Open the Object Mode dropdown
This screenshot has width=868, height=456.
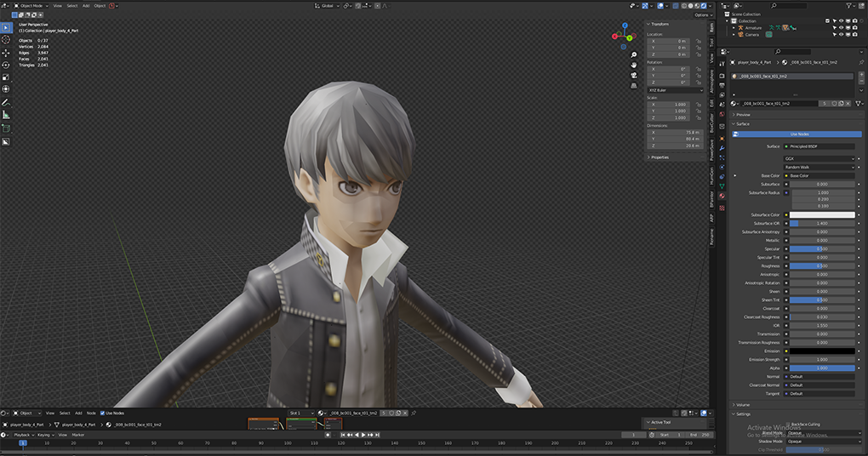point(30,6)
